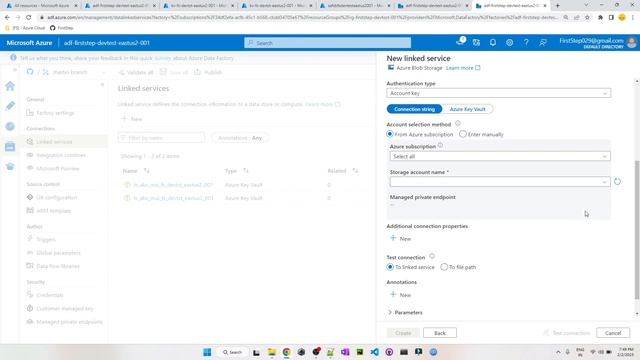Open Visual Studio Code from the taskbar
Screen dimensions: 640x360
(x=374, y=352)
